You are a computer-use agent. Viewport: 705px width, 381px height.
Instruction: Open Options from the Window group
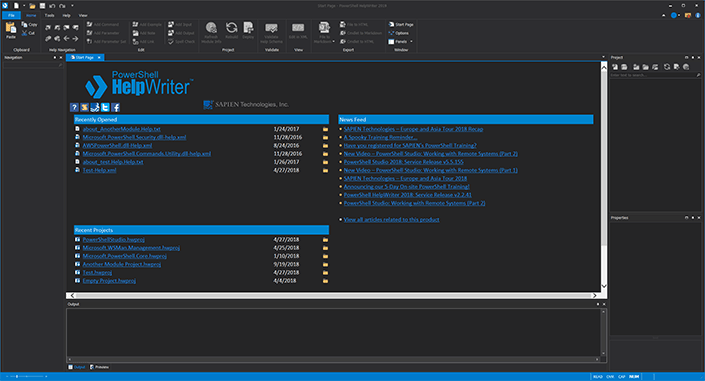pos(398,33)
